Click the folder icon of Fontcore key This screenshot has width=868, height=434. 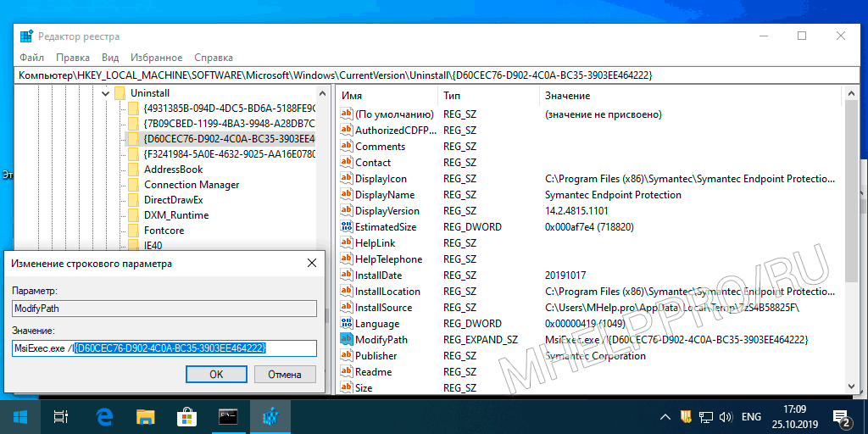coord(133,230)
